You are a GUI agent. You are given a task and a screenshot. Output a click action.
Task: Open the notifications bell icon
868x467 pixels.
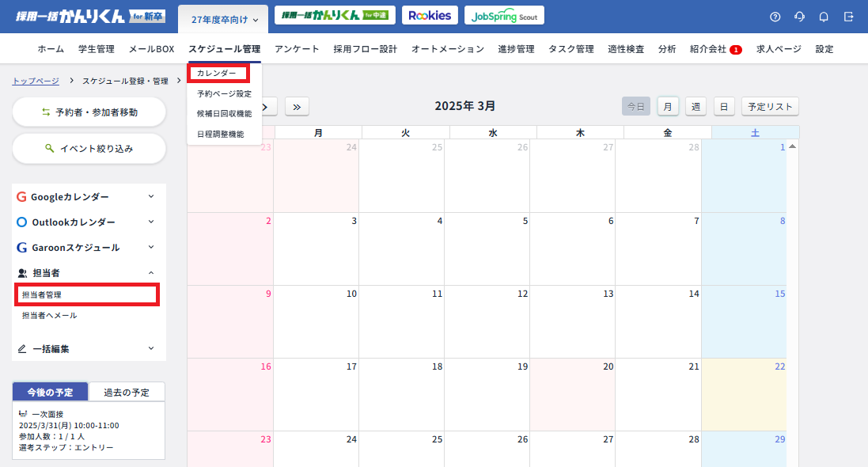[x=824, y=17]
